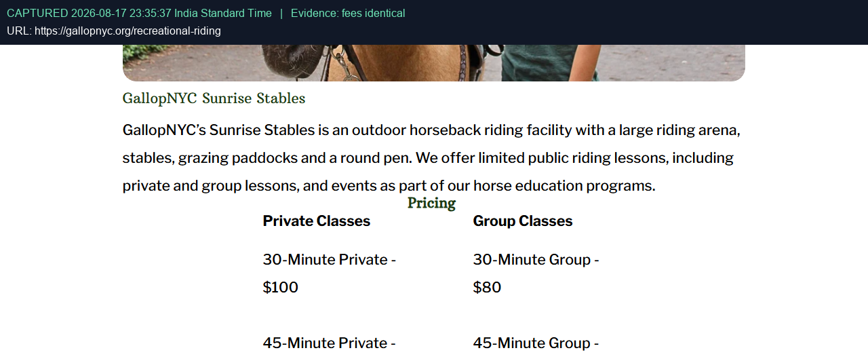Click the person in green shirt in photo
Screen dimensions: 868x361
pyautogui.click(x=549, y=62)
